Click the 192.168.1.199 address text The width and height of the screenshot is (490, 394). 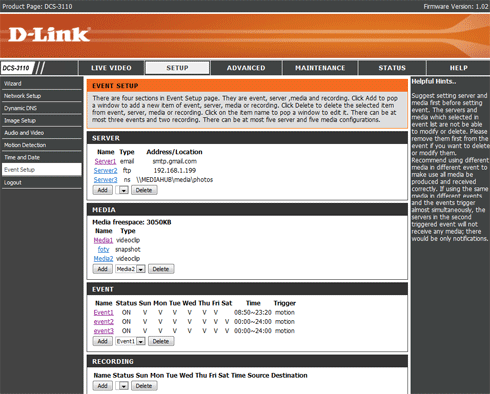click(175, 171)
